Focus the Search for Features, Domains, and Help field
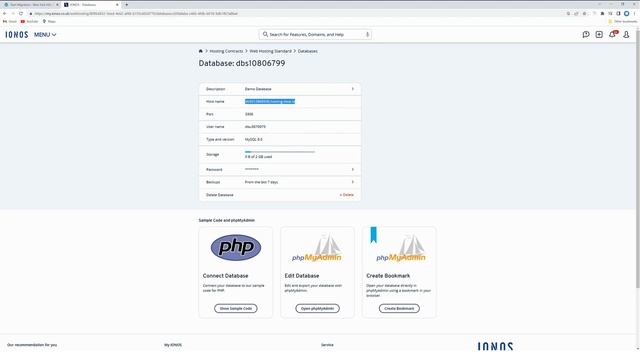Image resolution: width=640 pixels, height=360 pixels. [315, 35]
